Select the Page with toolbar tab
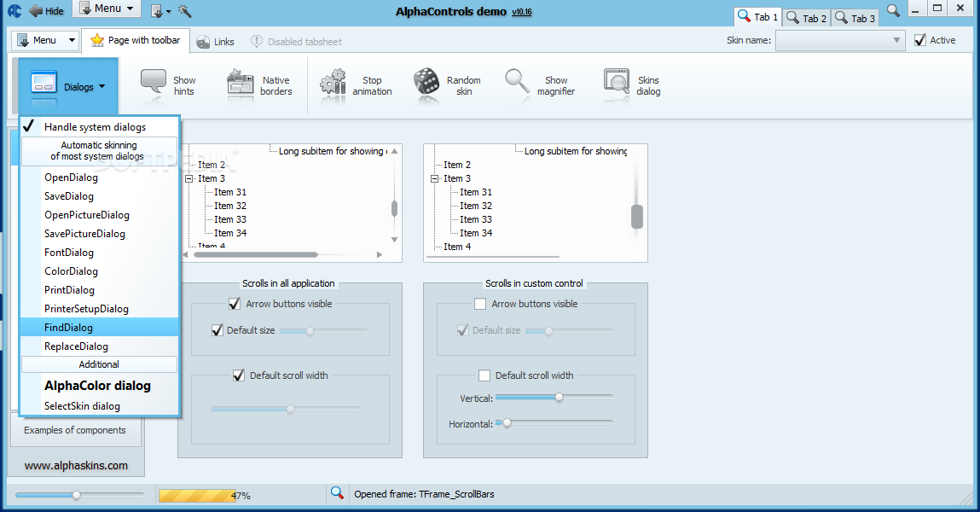The width and height of the screenshot is (980, 512). tap(136, 41)
